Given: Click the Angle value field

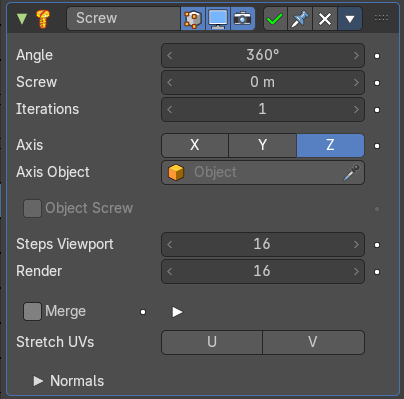Looking at the screenshot, I should (263, 55).
